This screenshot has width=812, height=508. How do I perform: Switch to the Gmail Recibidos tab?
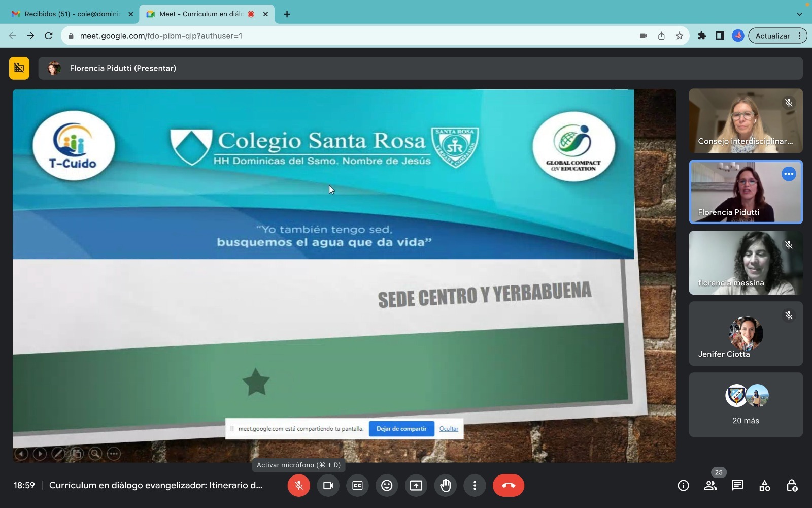tap(73, 14)
